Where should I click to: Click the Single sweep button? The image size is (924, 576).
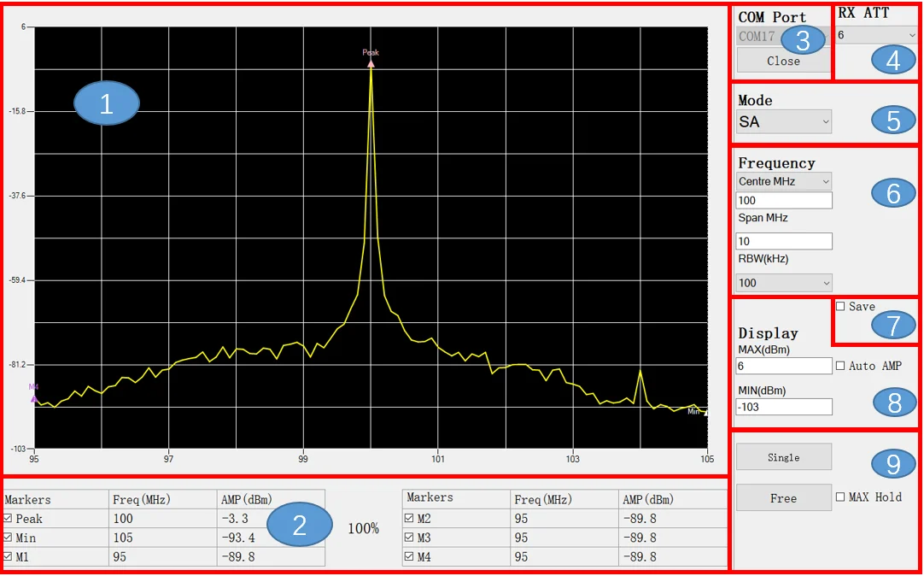[784, 457]
